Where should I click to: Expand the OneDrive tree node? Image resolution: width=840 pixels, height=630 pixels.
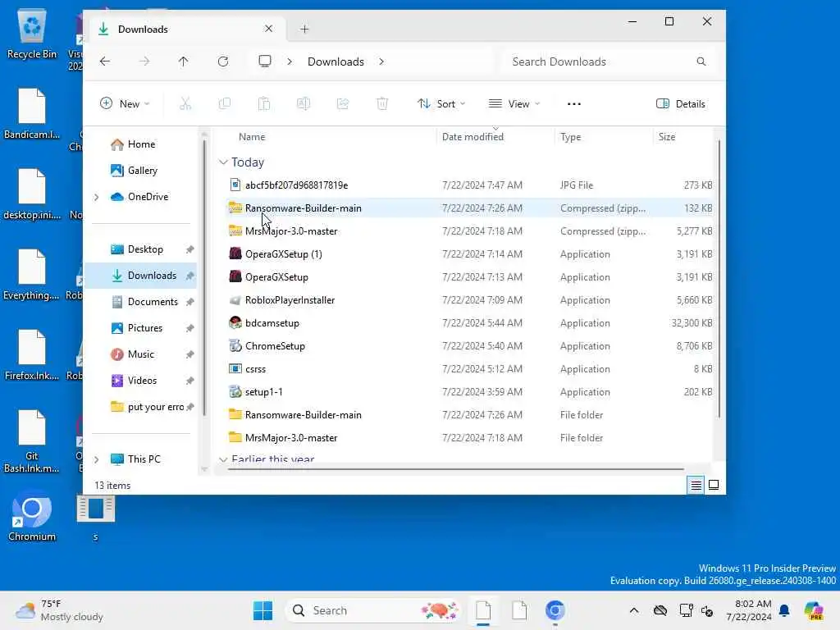click(97, 197)
